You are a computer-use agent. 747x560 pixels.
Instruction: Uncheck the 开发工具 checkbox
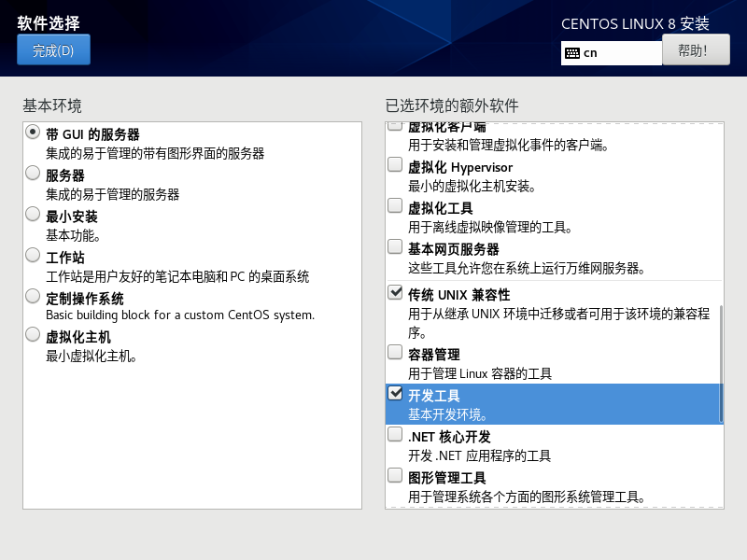(395, 393)
